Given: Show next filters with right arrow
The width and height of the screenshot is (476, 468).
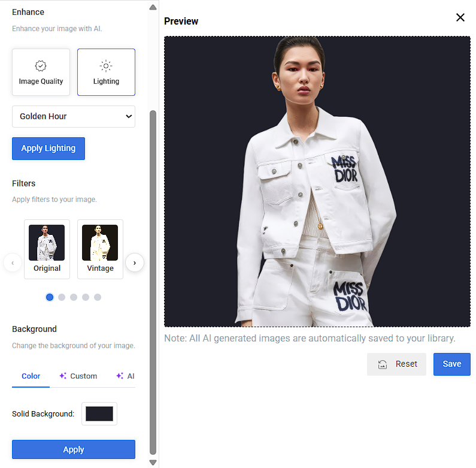Looking at the screenshot, I should click(x=135, y=263).
